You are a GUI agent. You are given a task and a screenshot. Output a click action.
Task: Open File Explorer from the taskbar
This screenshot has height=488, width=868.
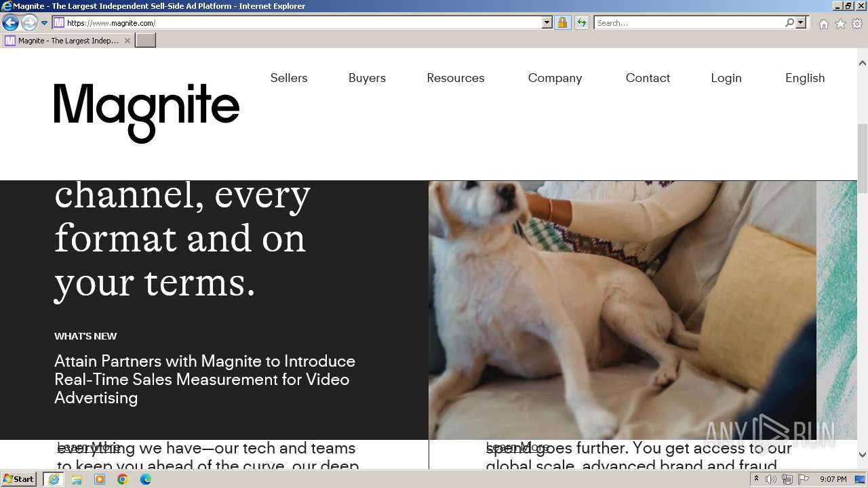tap(77, 479)
